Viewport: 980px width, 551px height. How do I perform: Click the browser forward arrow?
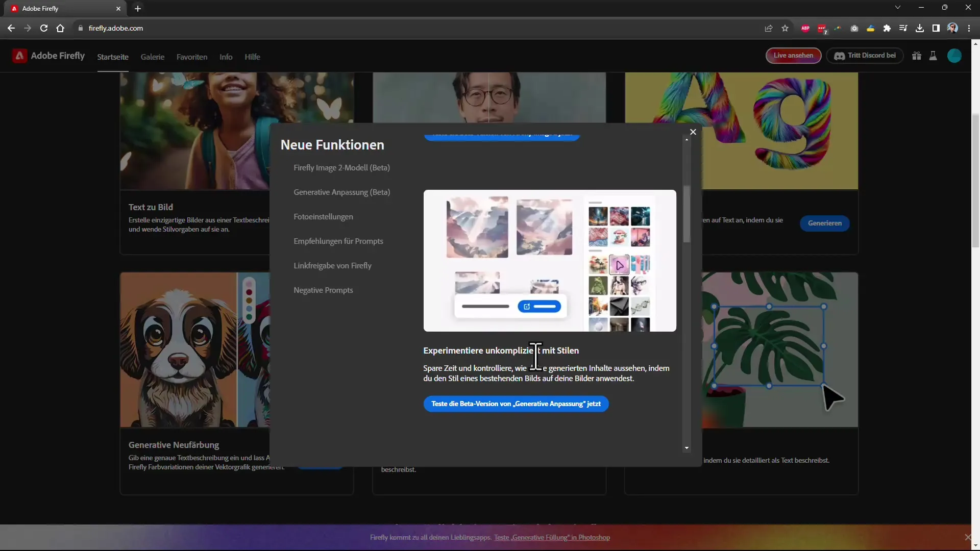click(x=28, y=28)
